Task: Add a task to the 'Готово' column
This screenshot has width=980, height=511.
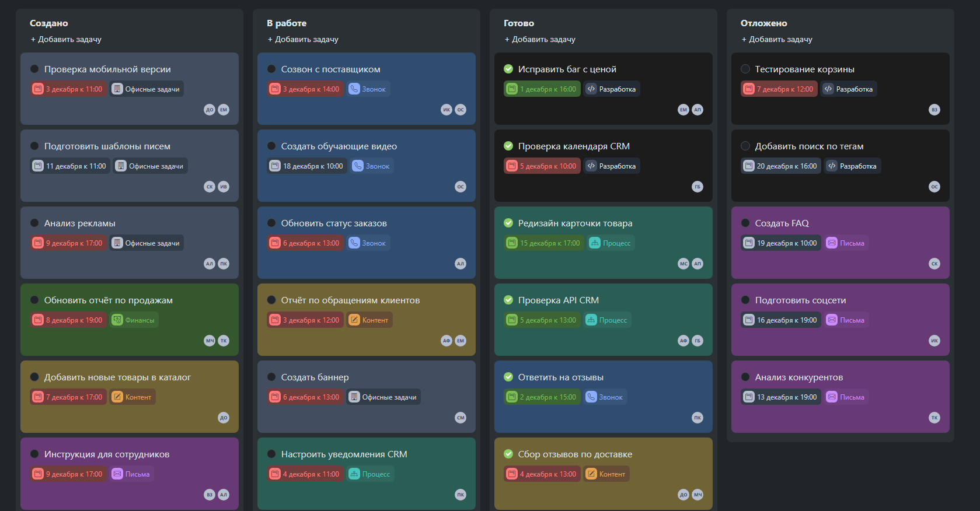Action: (540, 40)
